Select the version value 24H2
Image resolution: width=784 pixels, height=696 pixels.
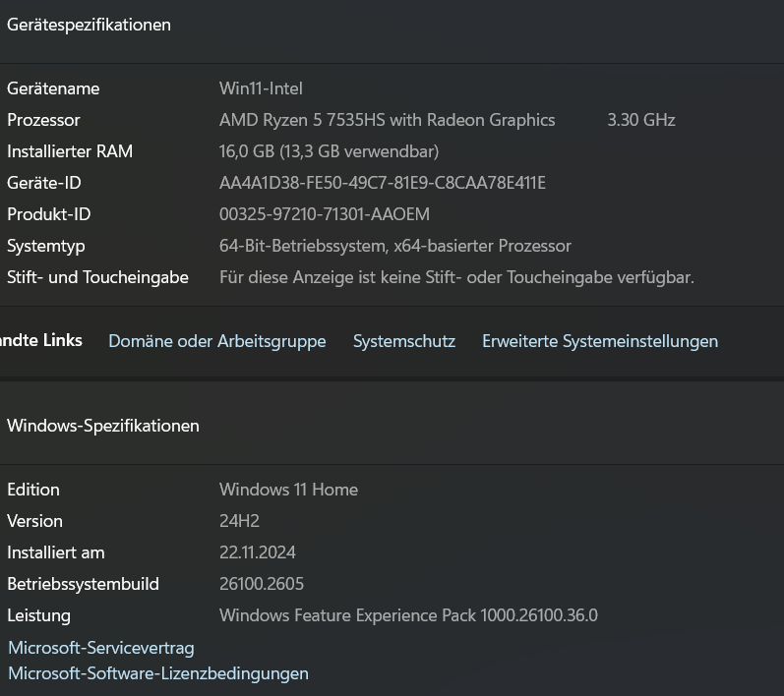tap(239, 521)
